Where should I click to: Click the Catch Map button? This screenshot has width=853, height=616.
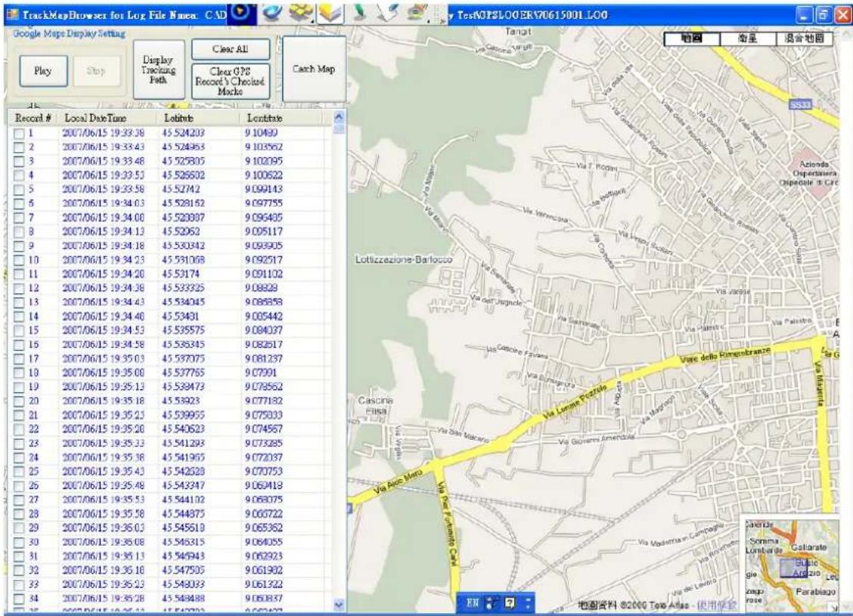click(314, 69)
